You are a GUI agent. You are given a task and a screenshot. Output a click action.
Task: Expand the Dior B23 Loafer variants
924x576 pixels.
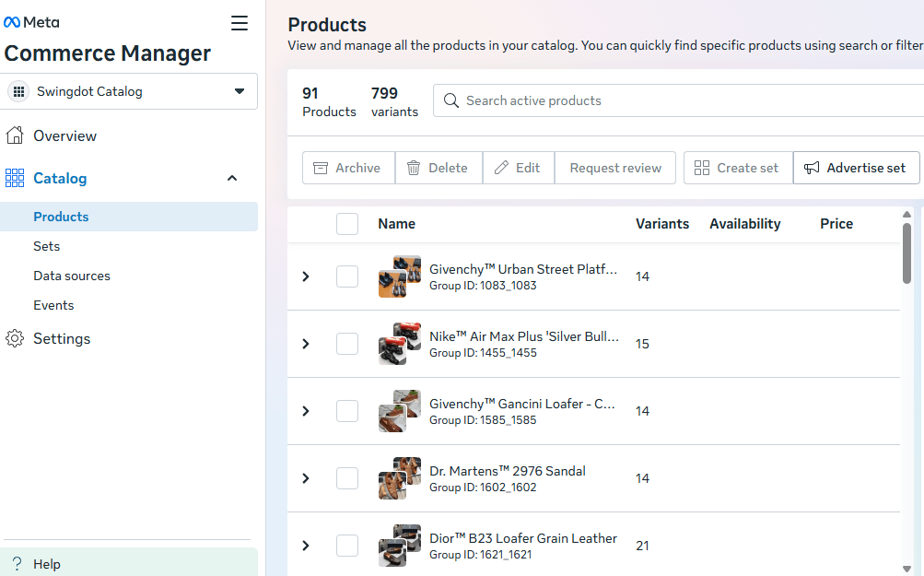[x=306, y=546]
